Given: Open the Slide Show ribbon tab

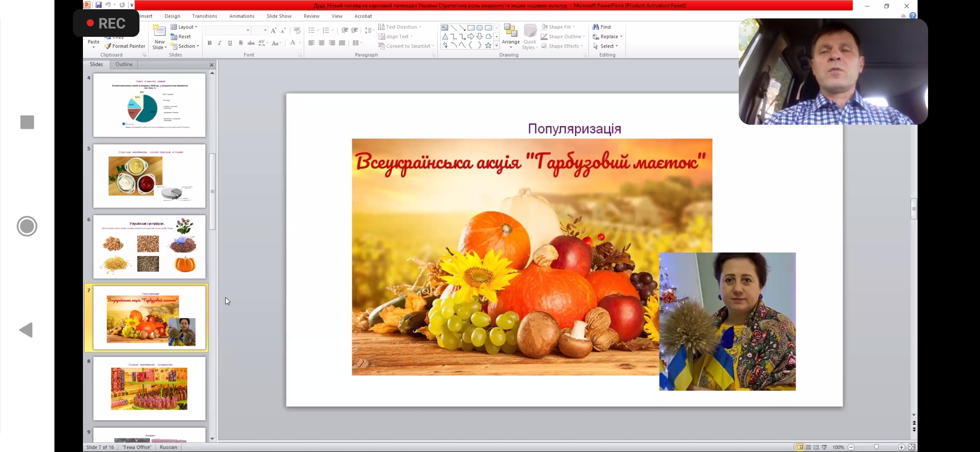Looking at the screenshot, I should [279, 16].
